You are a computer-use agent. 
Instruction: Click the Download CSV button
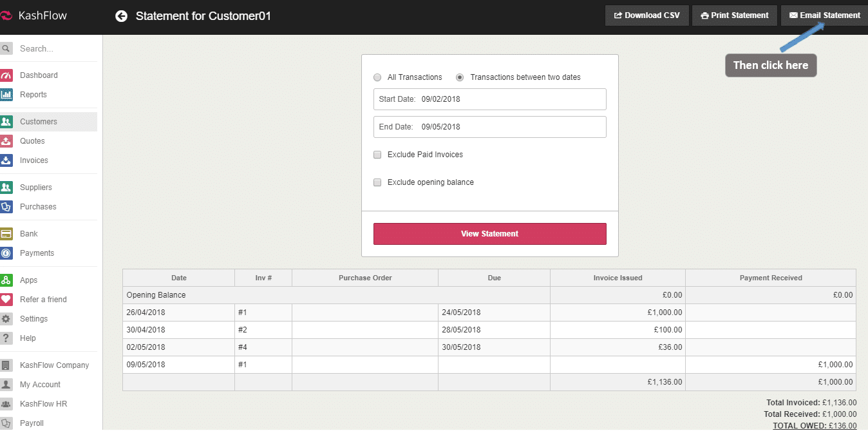[646, 15]
